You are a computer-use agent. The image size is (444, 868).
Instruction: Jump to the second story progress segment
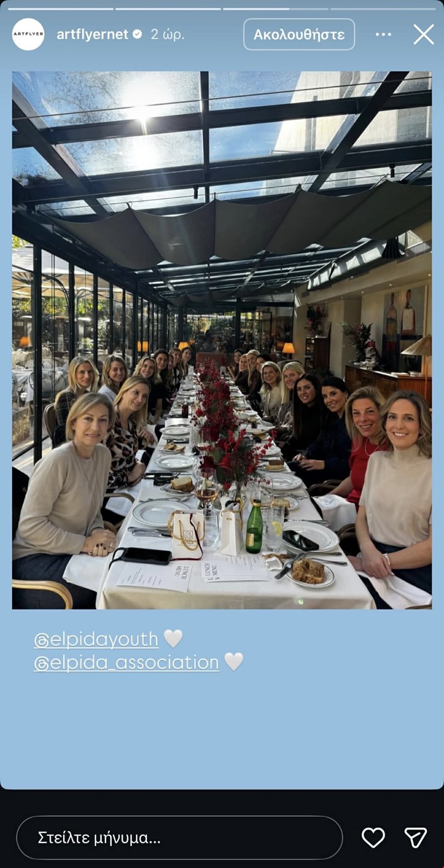168,9
